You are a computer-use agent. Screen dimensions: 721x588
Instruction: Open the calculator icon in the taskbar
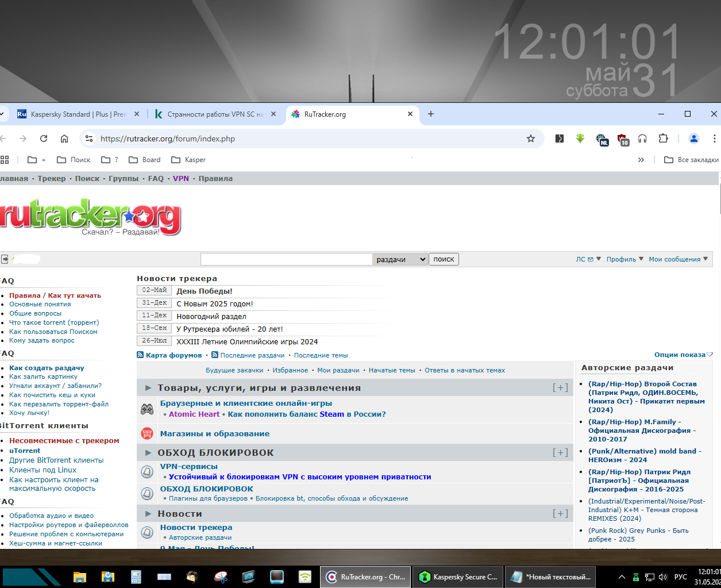(x=136, y=577)
